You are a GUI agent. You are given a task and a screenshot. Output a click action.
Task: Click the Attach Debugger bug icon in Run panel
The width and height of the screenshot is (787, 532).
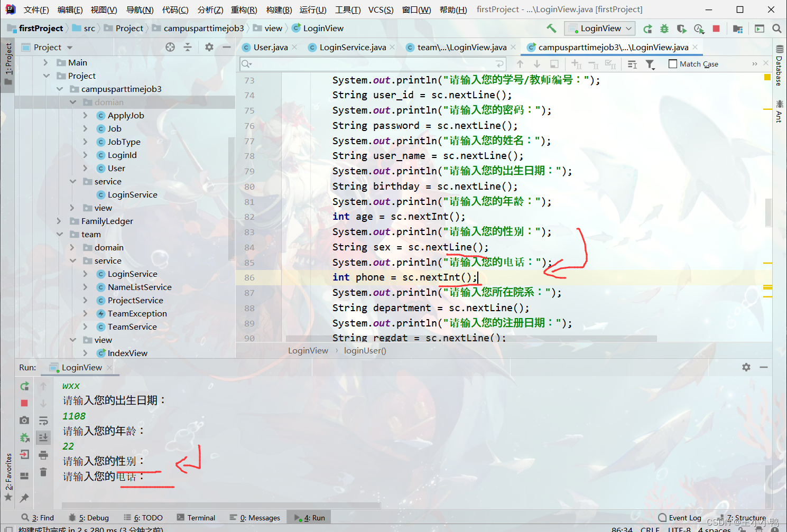point(24,437)
